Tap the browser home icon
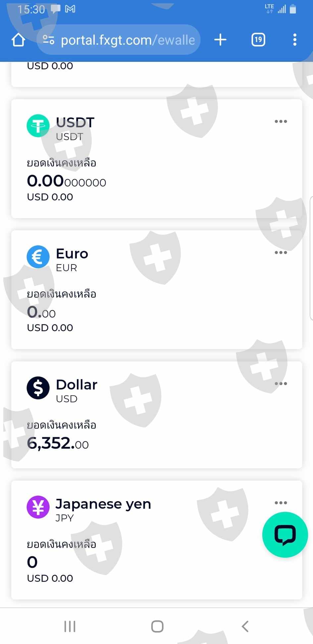313x644 pixels. pos(19,40)
